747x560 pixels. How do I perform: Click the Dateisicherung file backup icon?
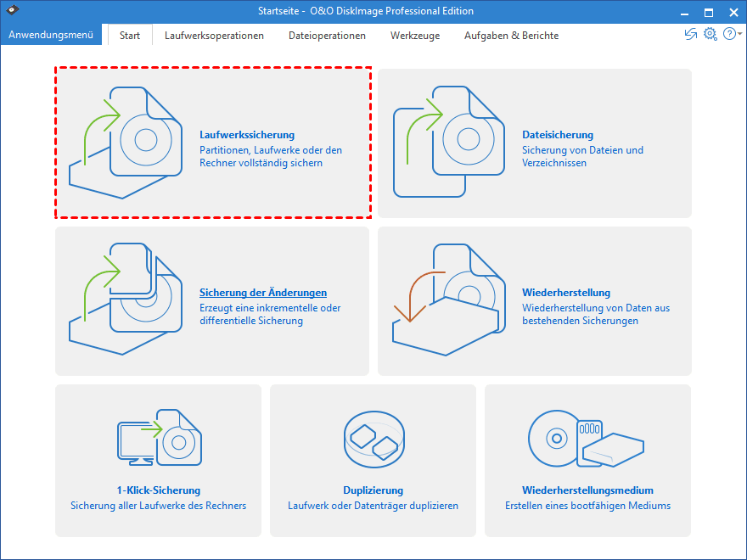tap(449, 142)
